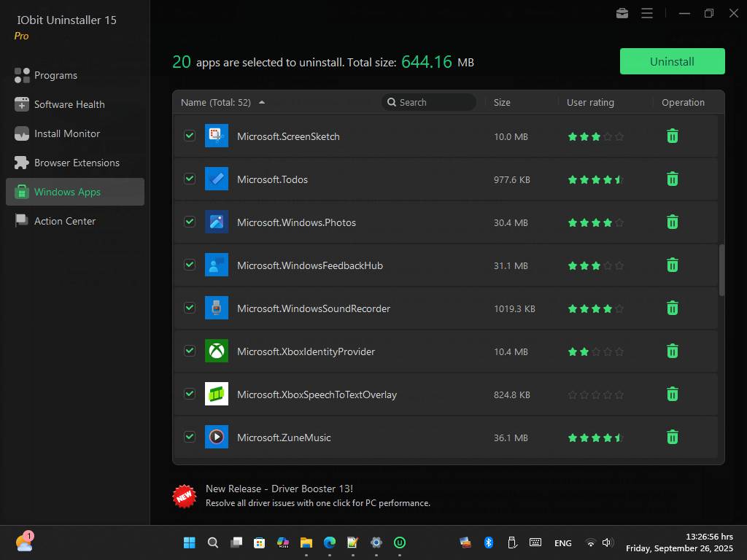
Task: Click trash icon for Microsoft.XboxIdentityProvider
Action: [672, 351]
